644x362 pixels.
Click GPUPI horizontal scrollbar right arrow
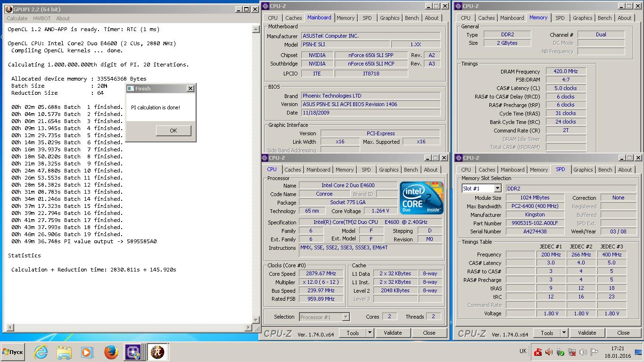click(x=249, y=327)
